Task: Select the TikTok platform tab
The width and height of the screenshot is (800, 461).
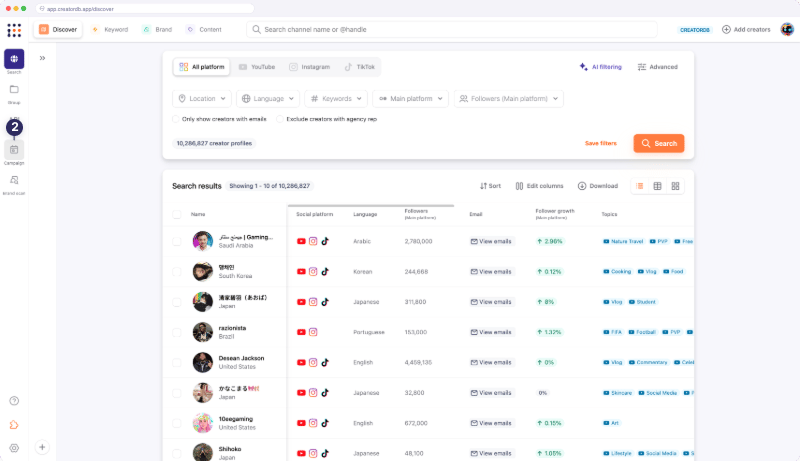Action: [x=360, y=67]
